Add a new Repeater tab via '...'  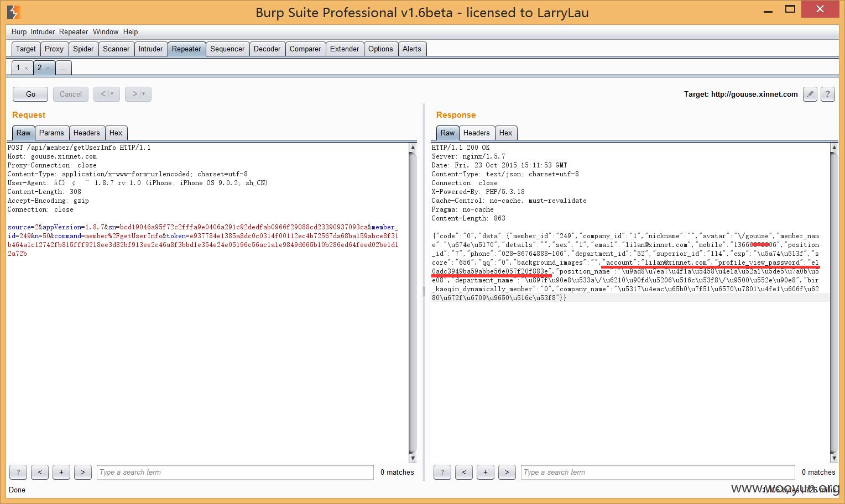point(63,67)
